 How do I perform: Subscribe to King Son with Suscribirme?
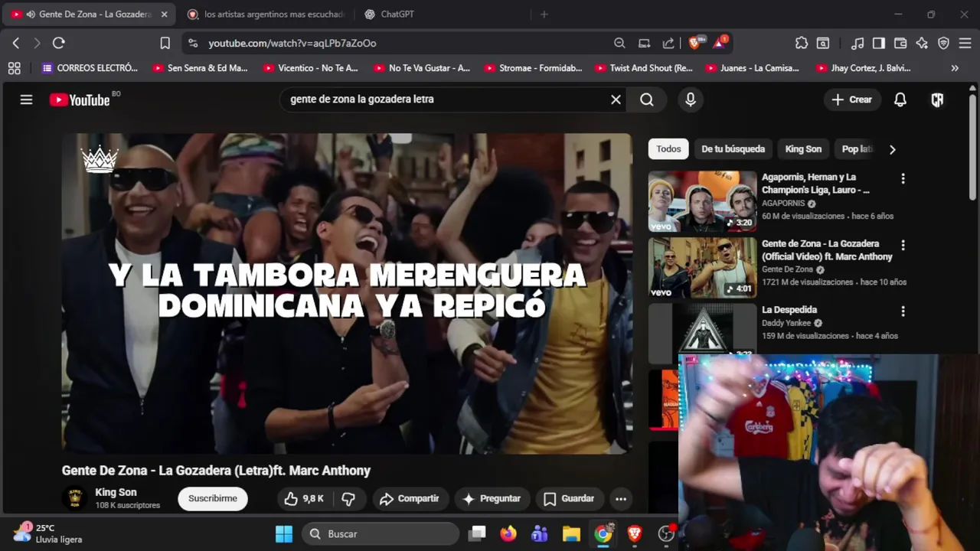[213, 499]
